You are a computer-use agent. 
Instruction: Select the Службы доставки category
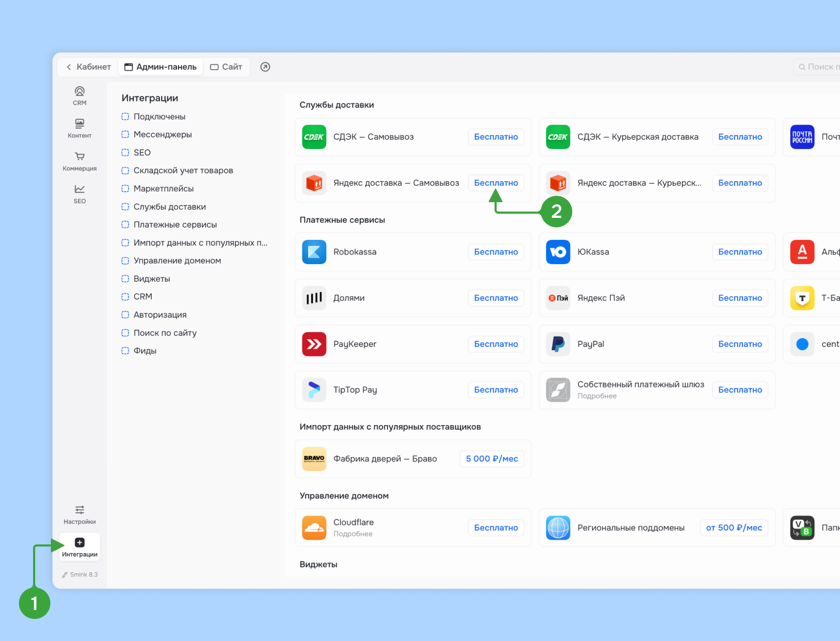coord(164,207)
